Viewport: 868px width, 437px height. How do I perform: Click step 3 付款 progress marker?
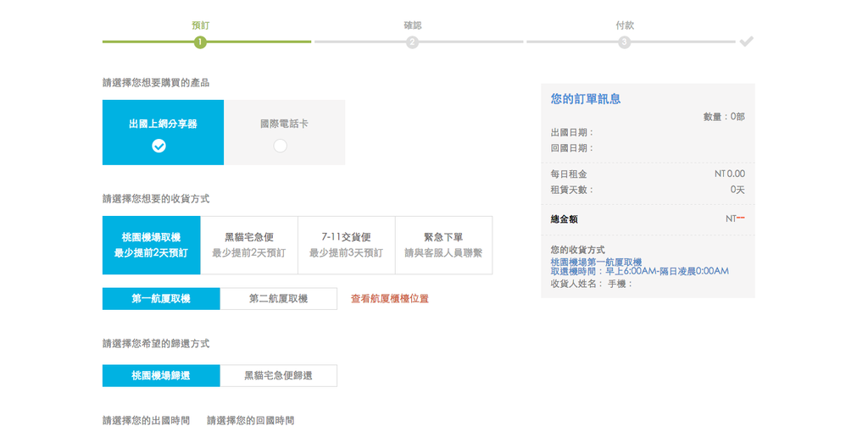625,42
